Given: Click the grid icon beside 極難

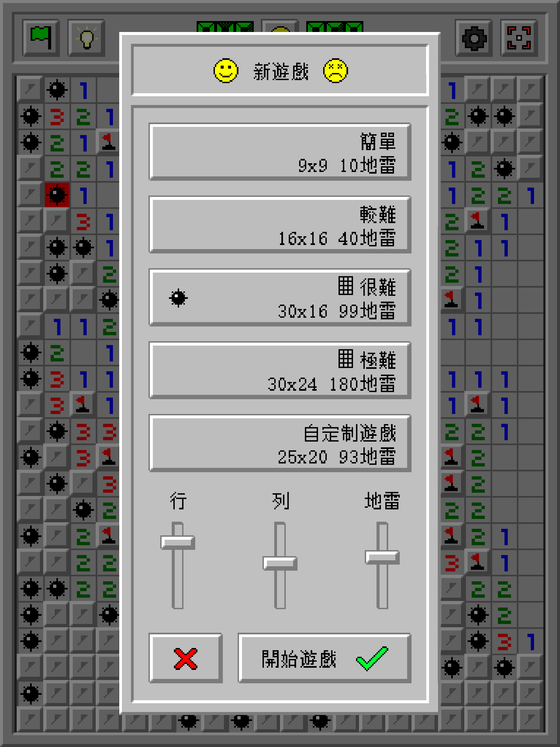Looking at the screenshot, I should 346,359.
